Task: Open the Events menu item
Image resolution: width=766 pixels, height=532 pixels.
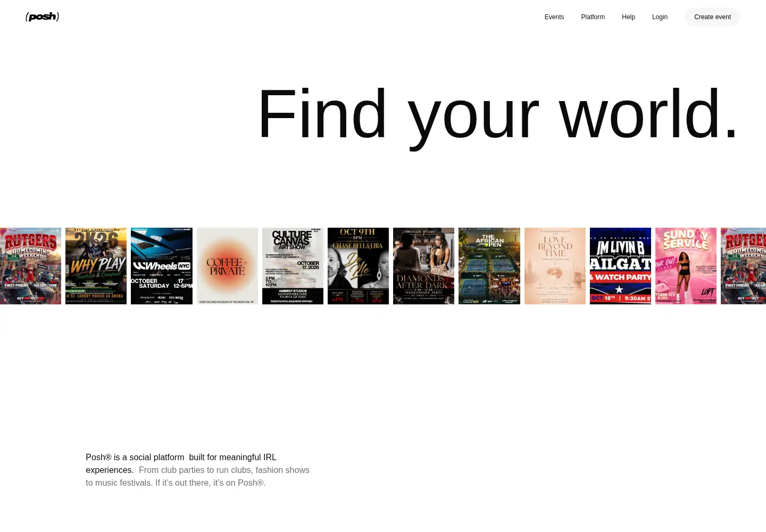Action: pos(554,17)
